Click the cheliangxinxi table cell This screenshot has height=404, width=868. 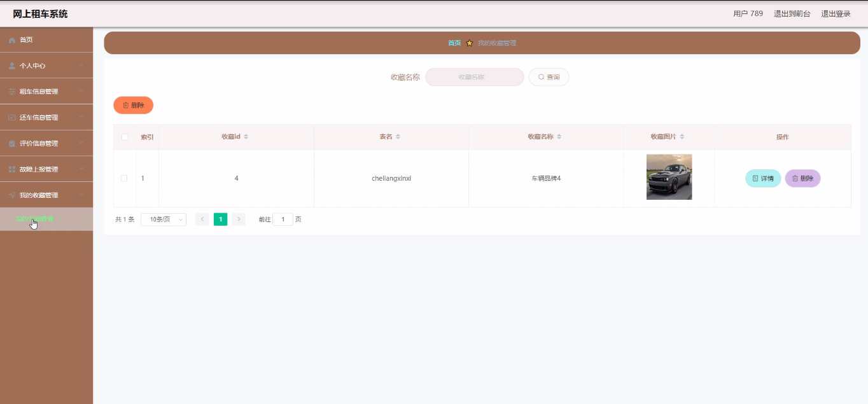tap(391, 179)
